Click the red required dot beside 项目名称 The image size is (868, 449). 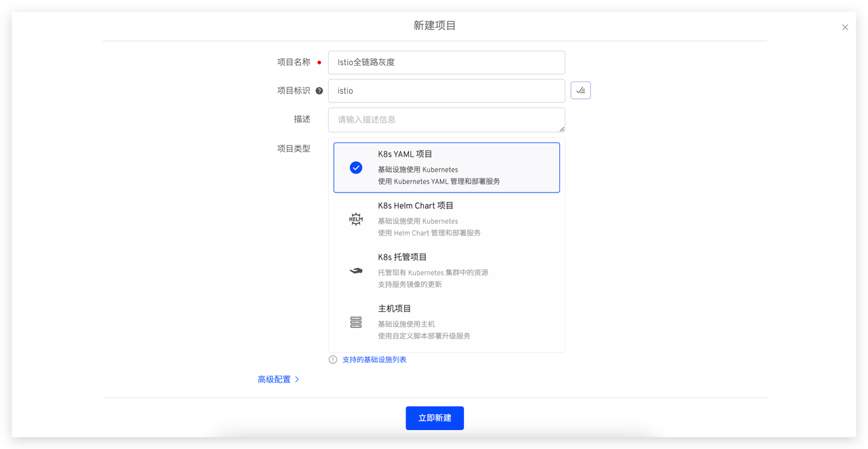coord(319,61)
